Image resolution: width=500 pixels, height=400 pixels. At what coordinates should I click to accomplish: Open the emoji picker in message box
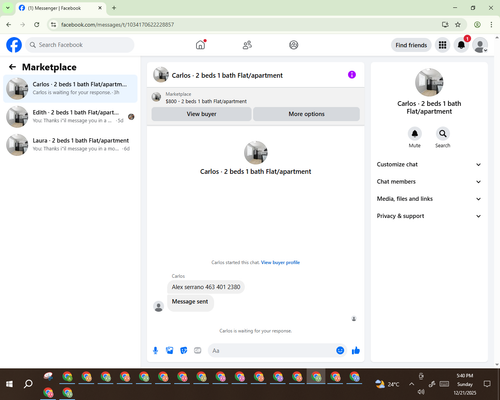click(x=340, y=350)
